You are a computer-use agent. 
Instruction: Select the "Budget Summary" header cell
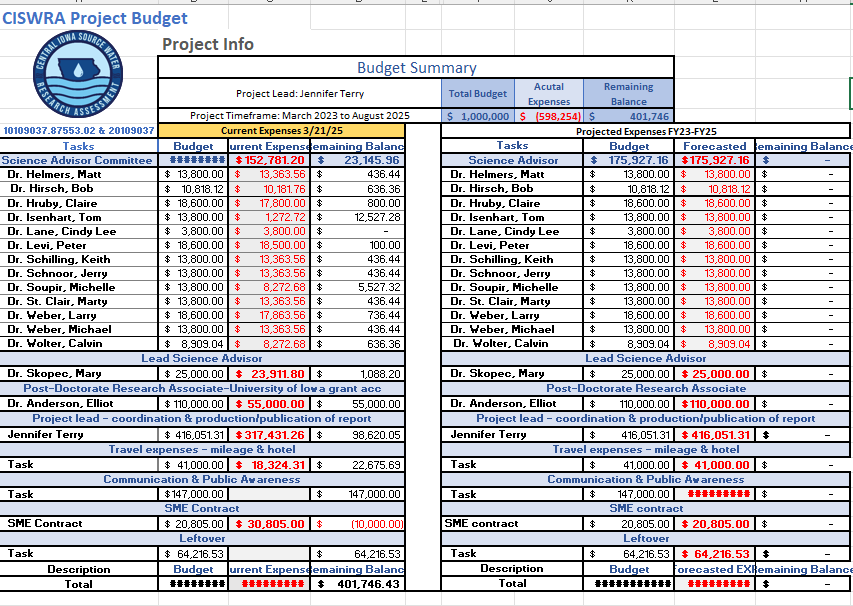[x=416, y=67]
